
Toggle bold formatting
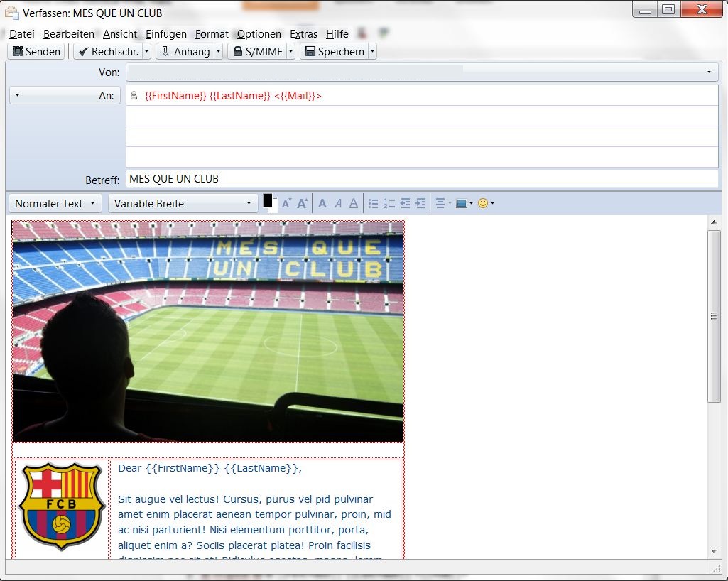(322, 203)
